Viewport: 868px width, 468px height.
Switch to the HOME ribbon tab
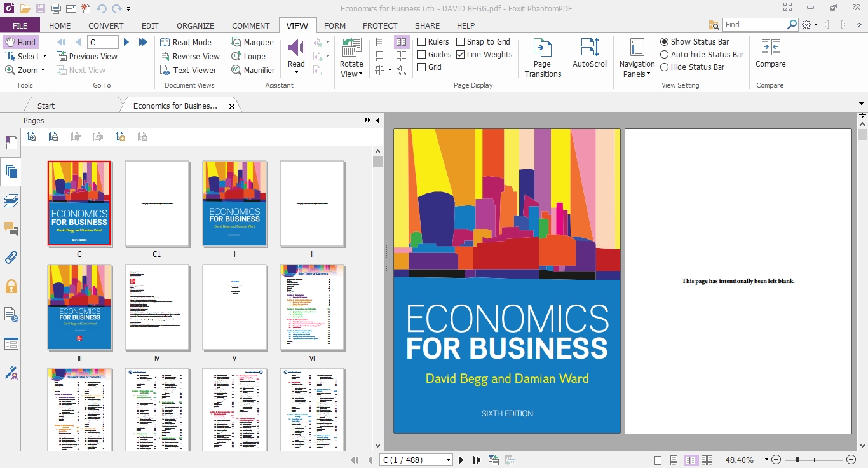click(x=60, y=25)
